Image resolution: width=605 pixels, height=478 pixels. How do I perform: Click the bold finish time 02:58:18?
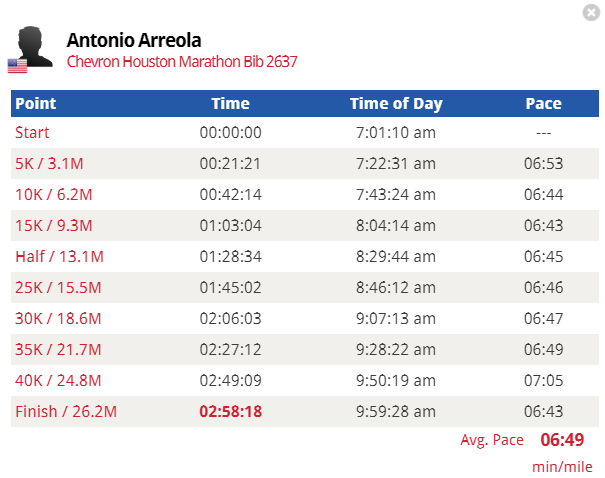pos(230,411)
